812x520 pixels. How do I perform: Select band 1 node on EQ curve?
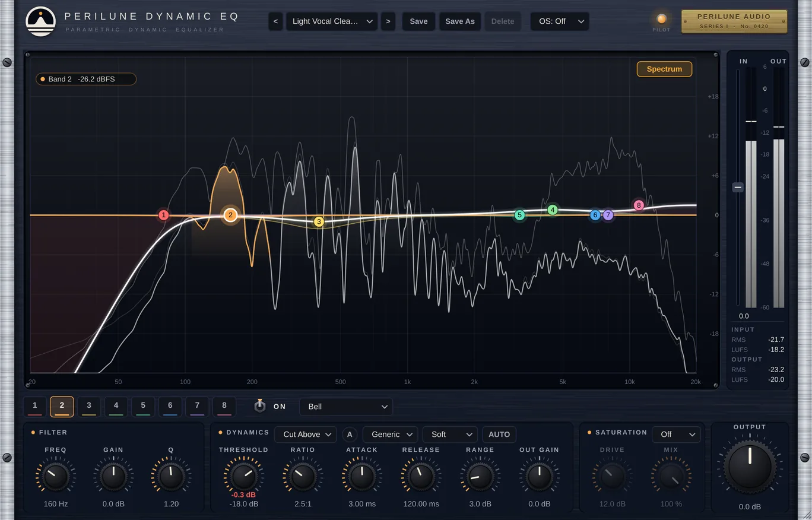[164, 215]
